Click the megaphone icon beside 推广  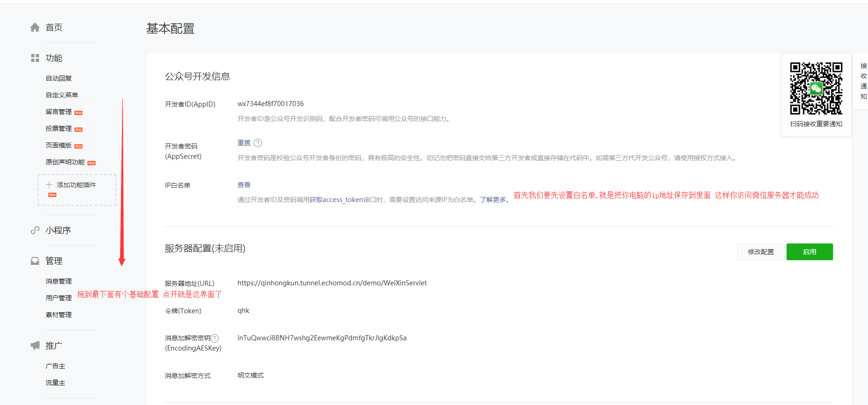pyautogui.click(x=35, y=345)
